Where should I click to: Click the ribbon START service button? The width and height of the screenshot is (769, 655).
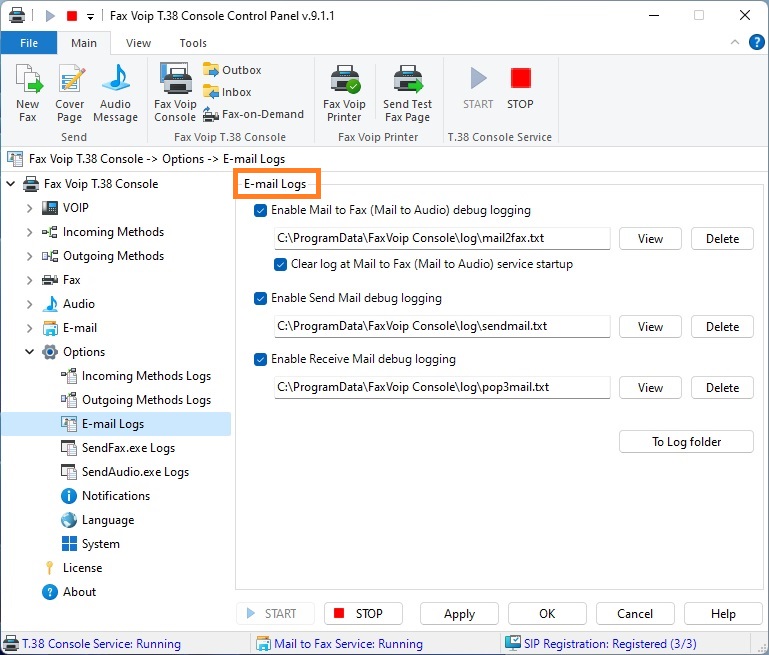[478, 88]
